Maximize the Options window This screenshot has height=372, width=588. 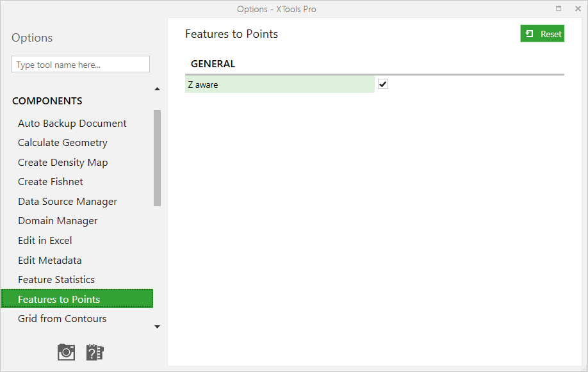[559, 8]
